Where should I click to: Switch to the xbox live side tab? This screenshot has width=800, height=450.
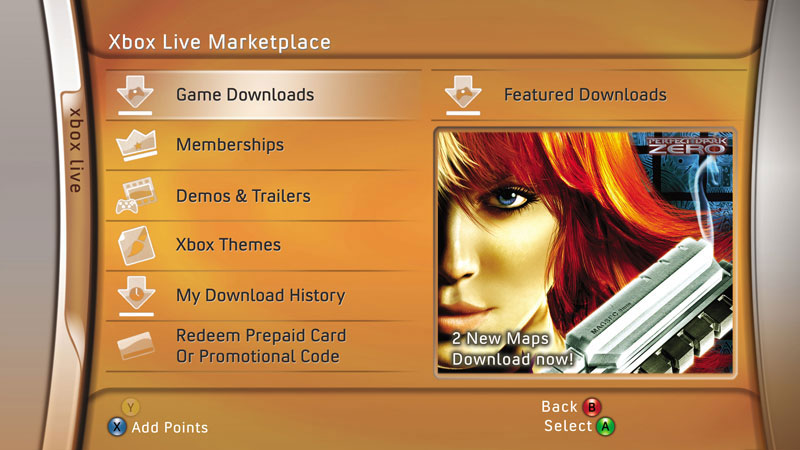75,151
